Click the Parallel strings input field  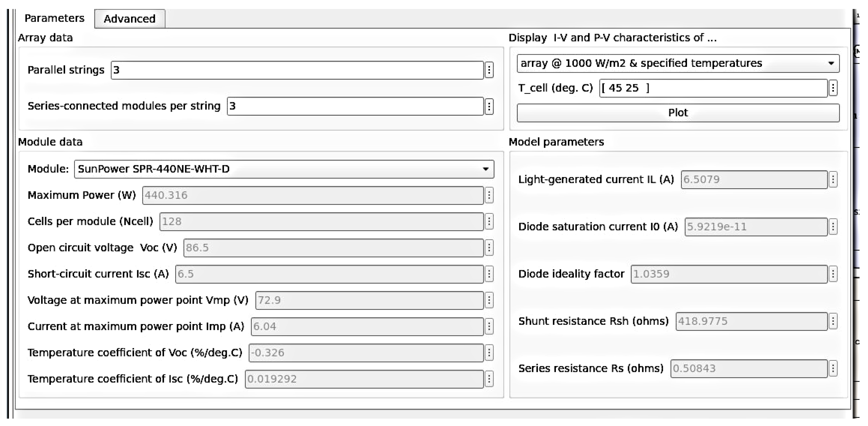tap(297, 70)
